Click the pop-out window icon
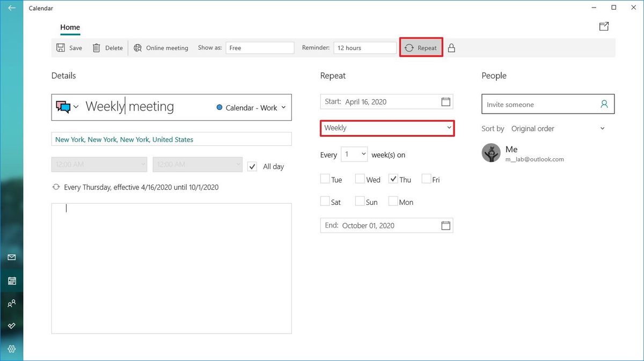Screen dimensions: 644x361 [x=604, y=27]
